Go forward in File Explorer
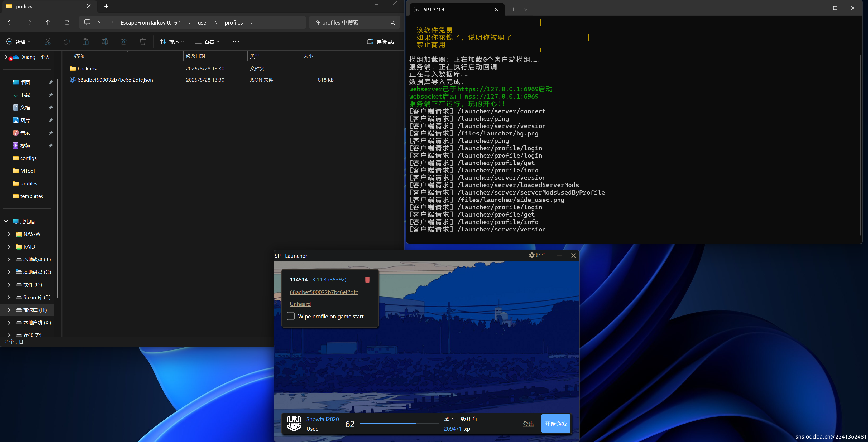Viewport: 868px width, 442px height. tap(29, 23)
